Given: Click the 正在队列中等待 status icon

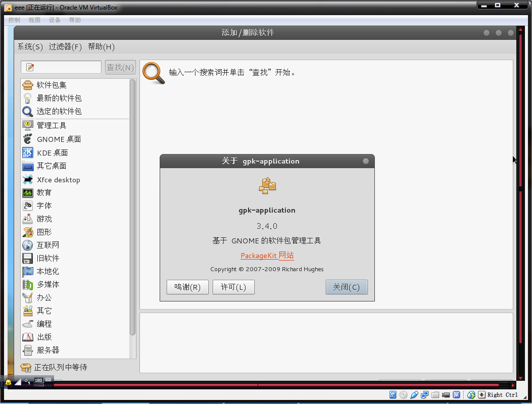Looking at the screenshot, I should point(26,367).
